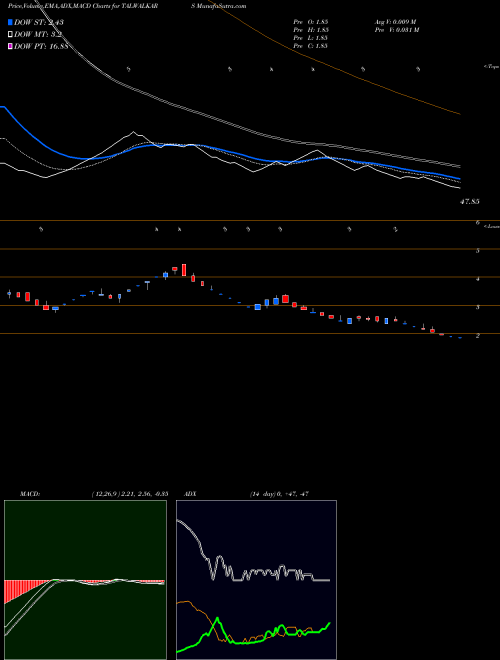Click the 'Pre H: 1.85' high value

pyautogui.click(x=311, y=30)
